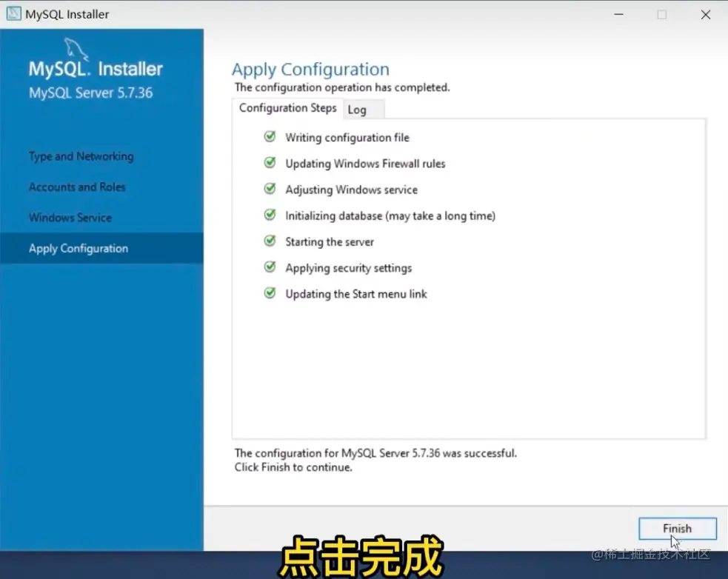This screenshot has width=728, height=579.
Task: Minimize the MySQL Installer window
Action: point(619,14)
